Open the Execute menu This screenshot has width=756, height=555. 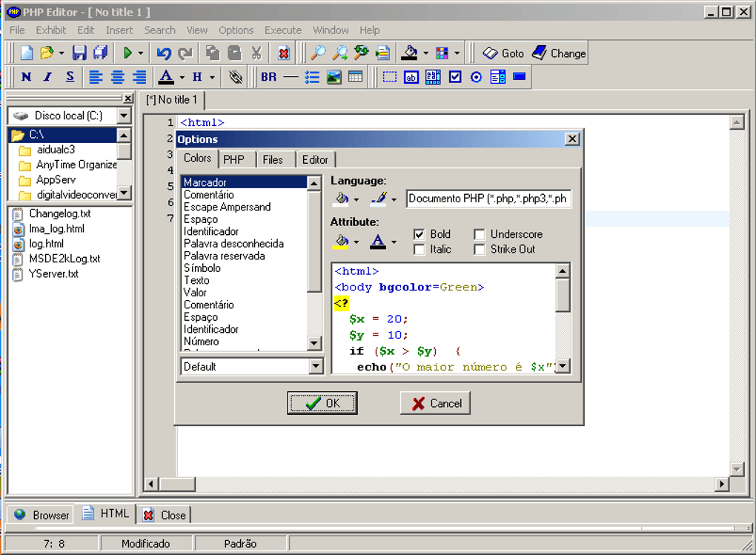(x=283, y=30)
